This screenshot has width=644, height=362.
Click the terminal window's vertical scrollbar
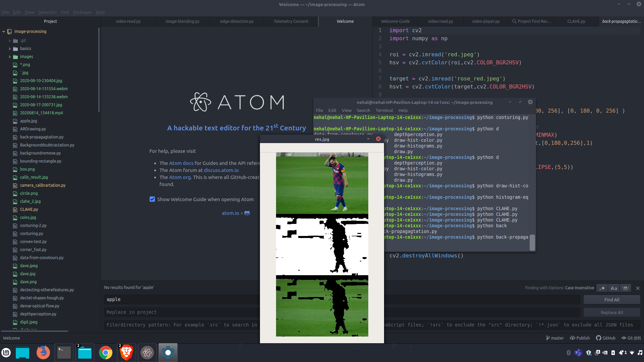point(532,242)
